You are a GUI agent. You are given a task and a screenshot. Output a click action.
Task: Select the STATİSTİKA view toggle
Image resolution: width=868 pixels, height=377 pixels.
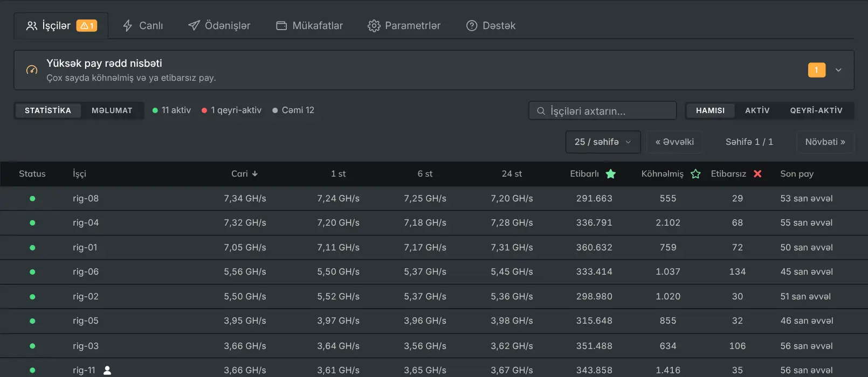click(48, 110)
